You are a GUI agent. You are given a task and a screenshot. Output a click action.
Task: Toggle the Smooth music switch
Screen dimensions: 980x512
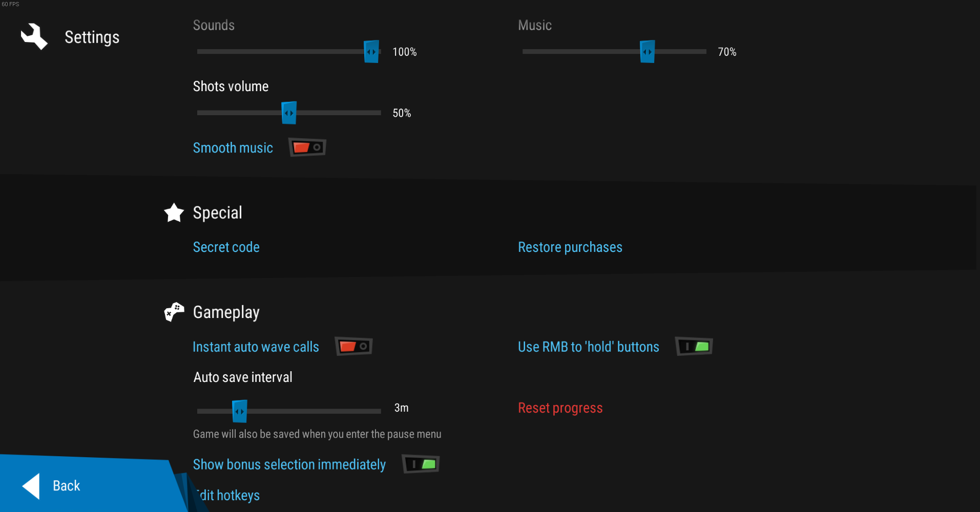point(307,147)
